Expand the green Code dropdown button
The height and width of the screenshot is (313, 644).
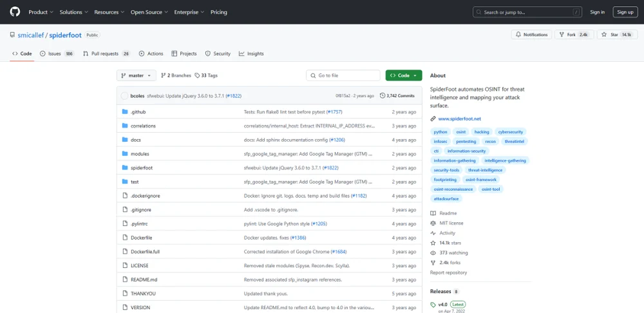pos(404,75)
